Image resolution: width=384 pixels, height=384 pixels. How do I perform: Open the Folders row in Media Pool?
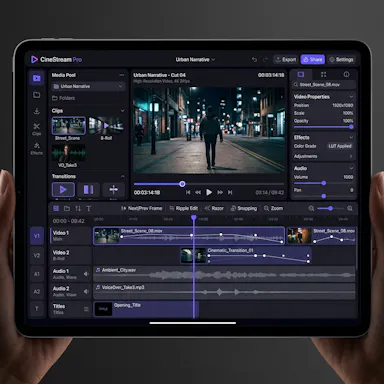coord(63,98)
